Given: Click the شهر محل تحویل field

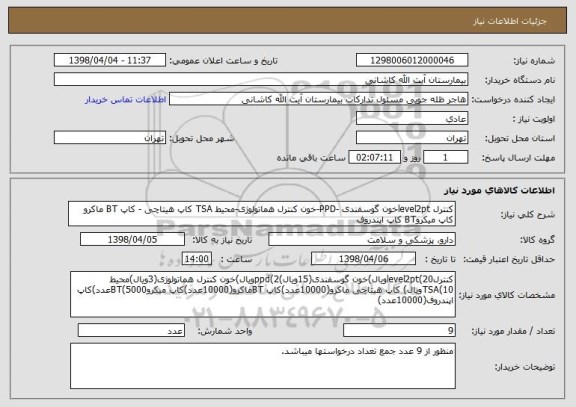Looking at the screenshot, I should [110, 138].
